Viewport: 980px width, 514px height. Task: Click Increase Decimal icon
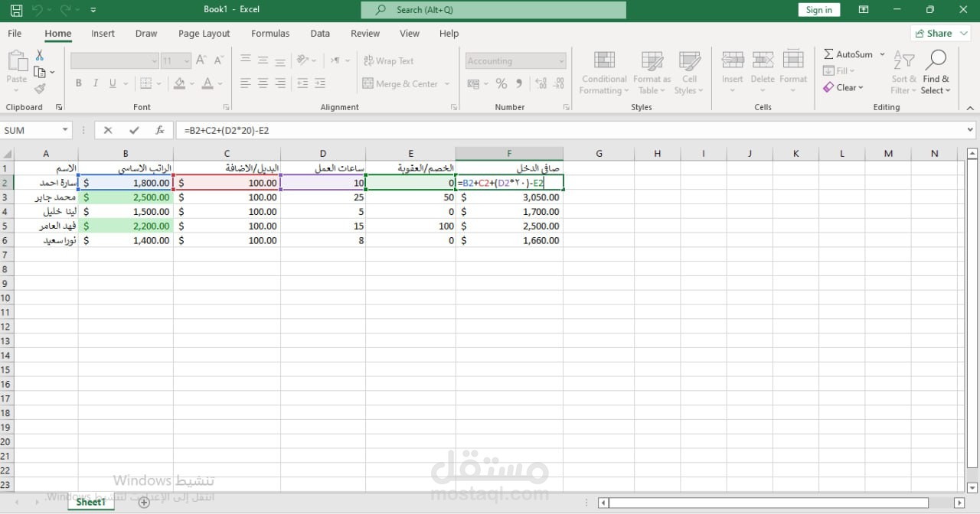click(541, 83)
